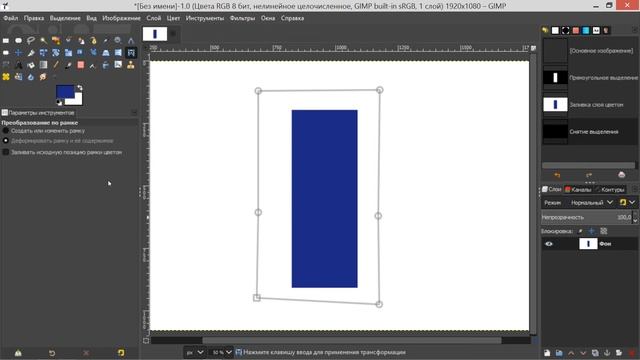Select the Rectangle Select tool

pyautogui.click(x=6, y=40)
